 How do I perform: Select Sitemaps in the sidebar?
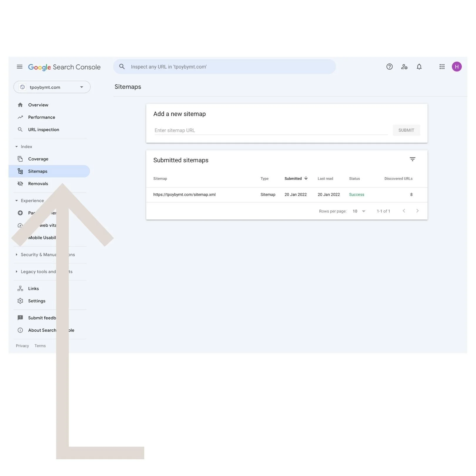[49, 171]
